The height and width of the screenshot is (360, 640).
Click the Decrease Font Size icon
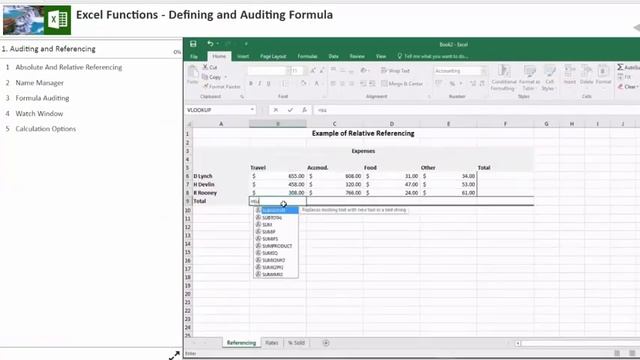322,71
